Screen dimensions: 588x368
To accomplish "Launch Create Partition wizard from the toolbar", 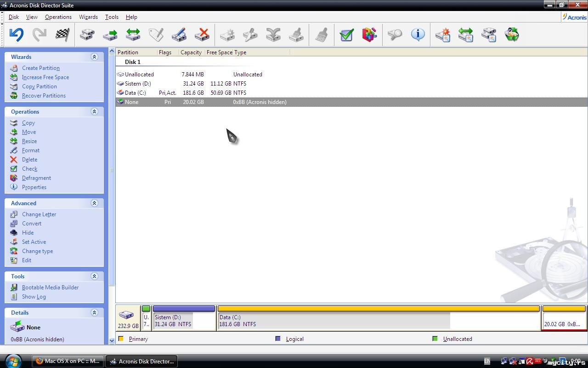I will click(442, 34).
